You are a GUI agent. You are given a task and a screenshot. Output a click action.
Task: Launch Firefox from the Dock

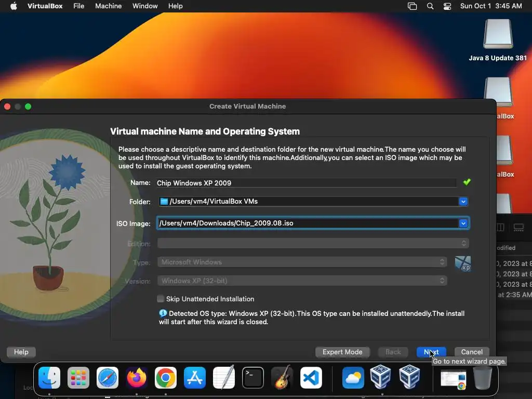pos(137,377)
